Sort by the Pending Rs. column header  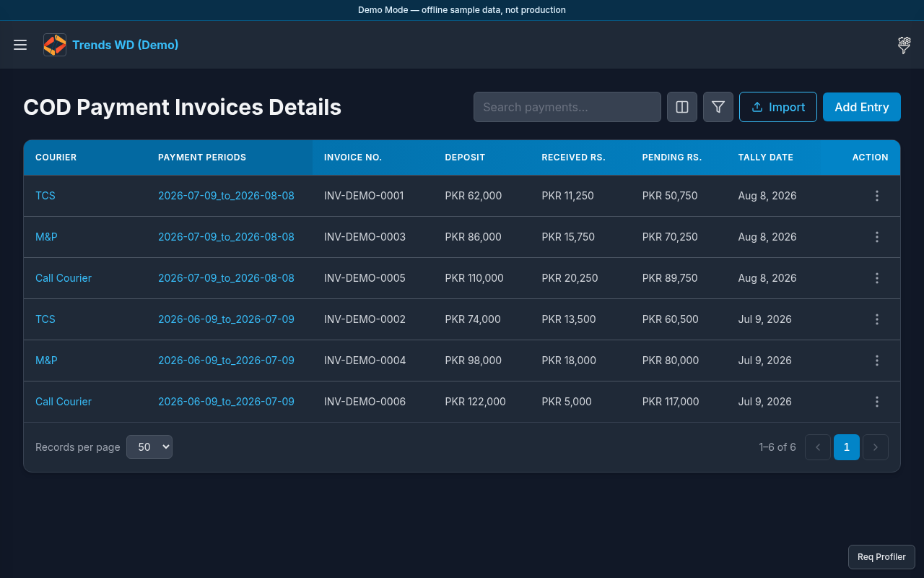pyautogui.click(x=672, y=158)
